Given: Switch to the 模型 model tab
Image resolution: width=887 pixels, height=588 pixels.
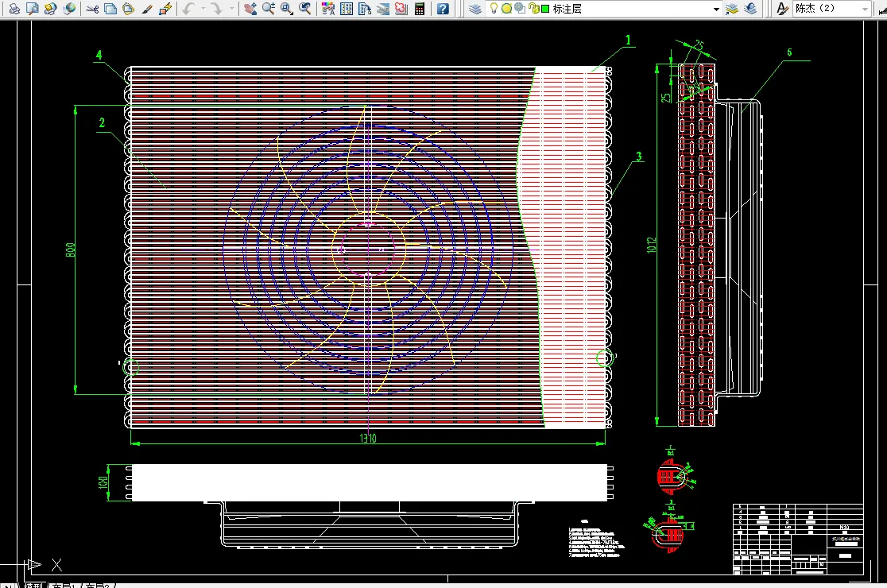Looking at the screenshot, I should click(x=34, y=586).
